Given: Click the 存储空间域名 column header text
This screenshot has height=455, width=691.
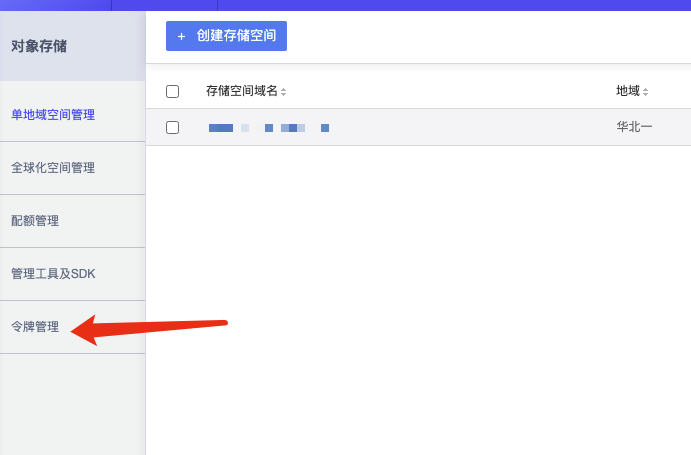Looking at the screenshot, I should tap(241, 91).
